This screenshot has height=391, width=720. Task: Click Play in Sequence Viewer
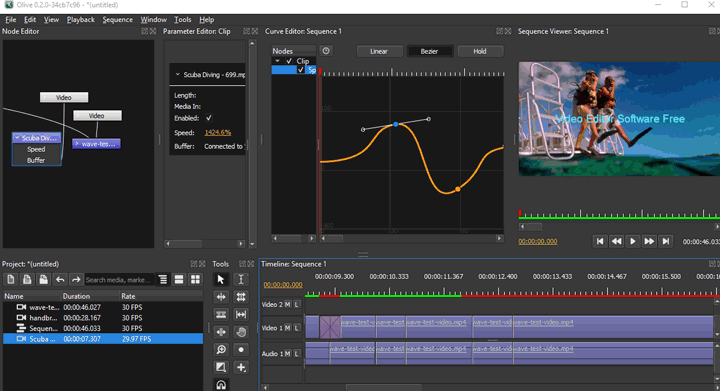tap(633, 241)
